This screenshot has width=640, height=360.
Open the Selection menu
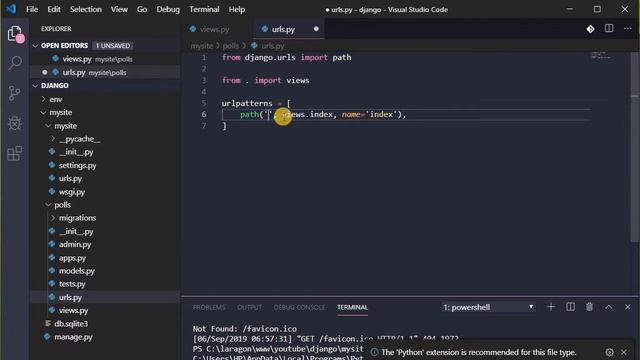(x=86, y=9)
